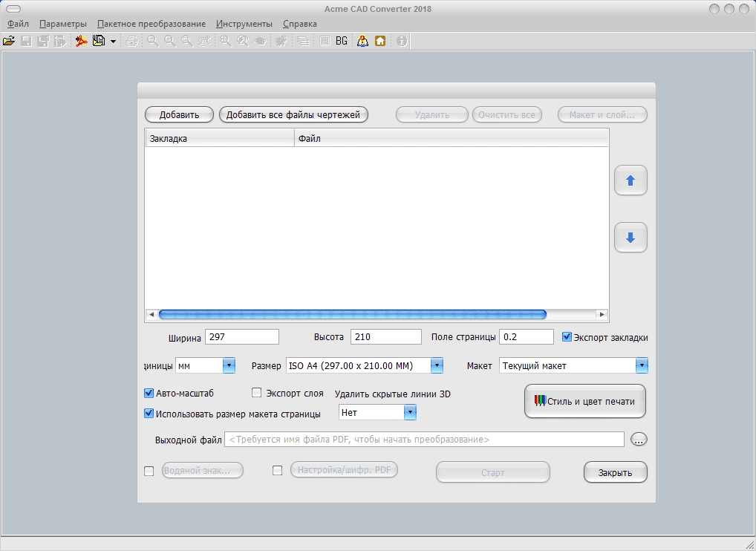756x551 pixels.
Task: Open a drawing file with the folder icon
Action: pyautogui.click(x=9, y=41)
